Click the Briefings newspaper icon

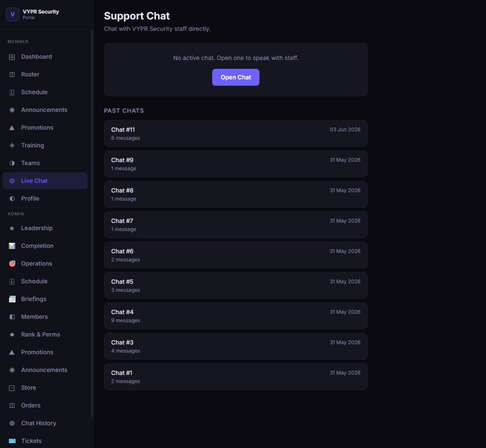tap(12, 299)
